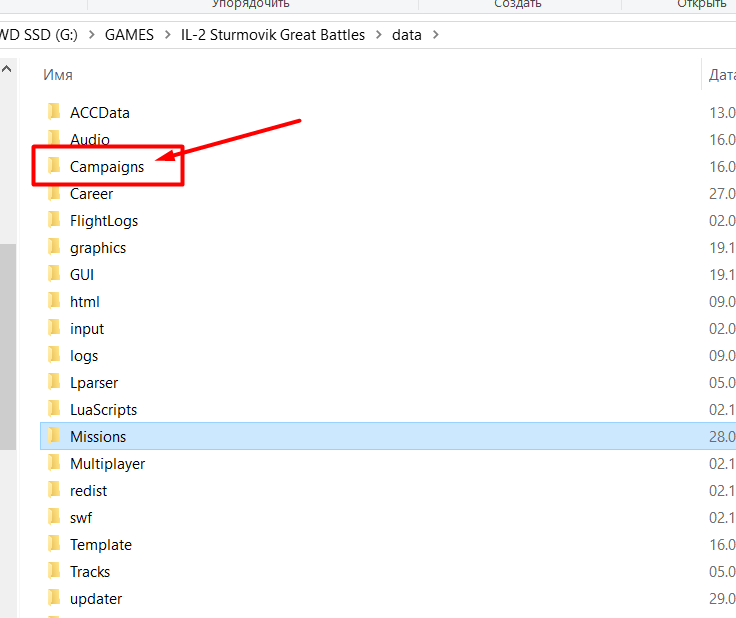Click the navigation pane scroll-up arrow

click(x=7, y=69)
